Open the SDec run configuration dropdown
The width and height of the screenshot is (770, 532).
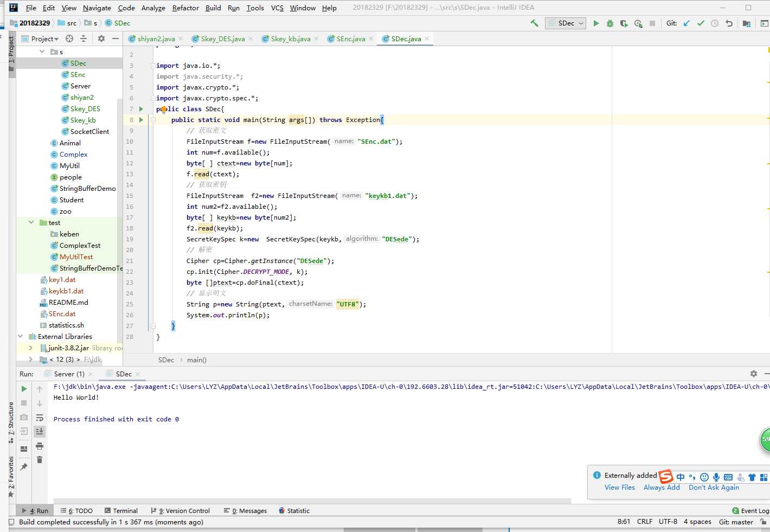566,23
